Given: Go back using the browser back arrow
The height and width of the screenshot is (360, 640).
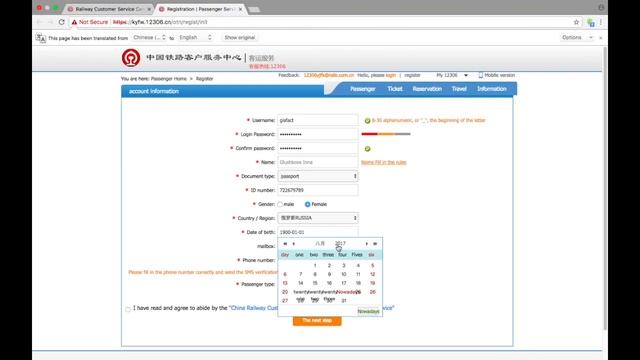Looking at the screenshot, I should pyautogui.click(x=39, y=22).
